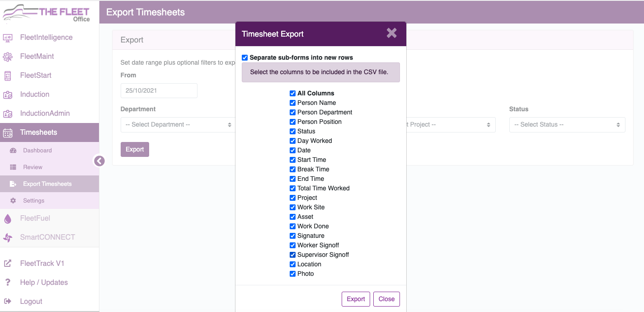
Task: Uncheck Separate sub-forms into new rows
Action: (245, 57)
